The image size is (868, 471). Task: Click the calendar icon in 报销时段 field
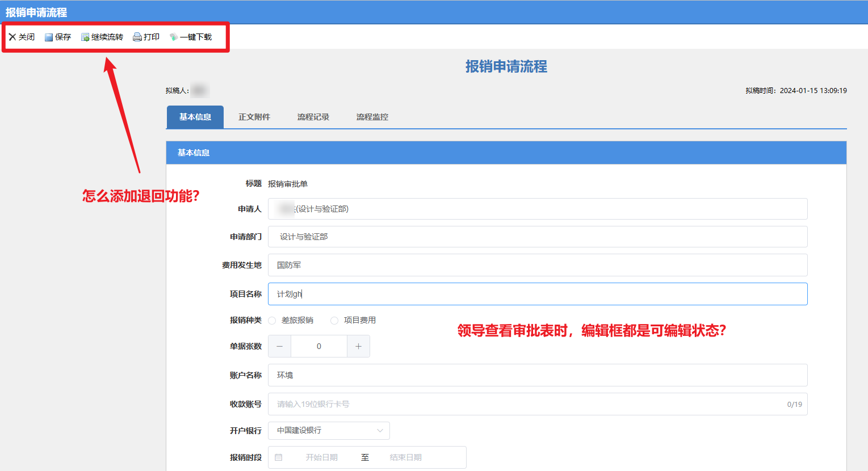click(279, 457)
